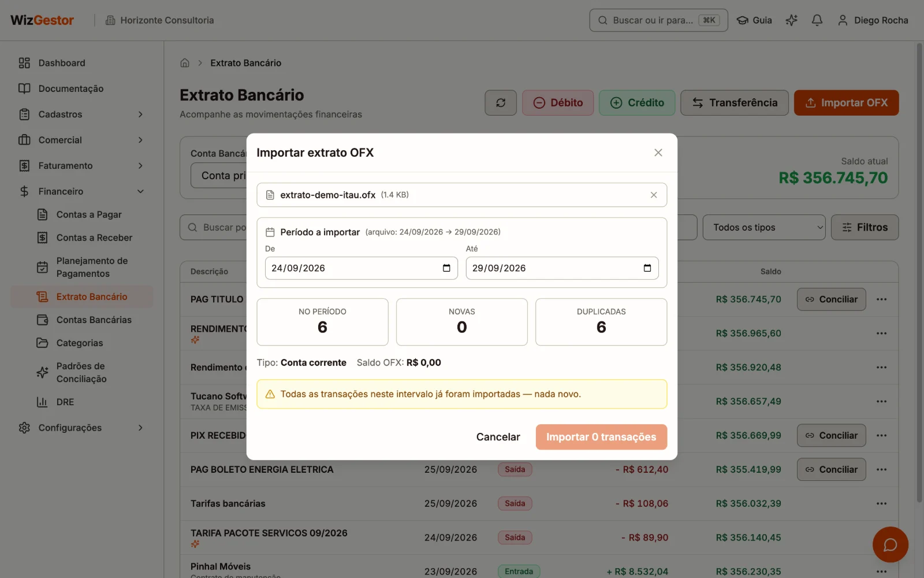Open row menu for R$ 356.965,60 row
This screenshot has width=924, height=578.
881,334
